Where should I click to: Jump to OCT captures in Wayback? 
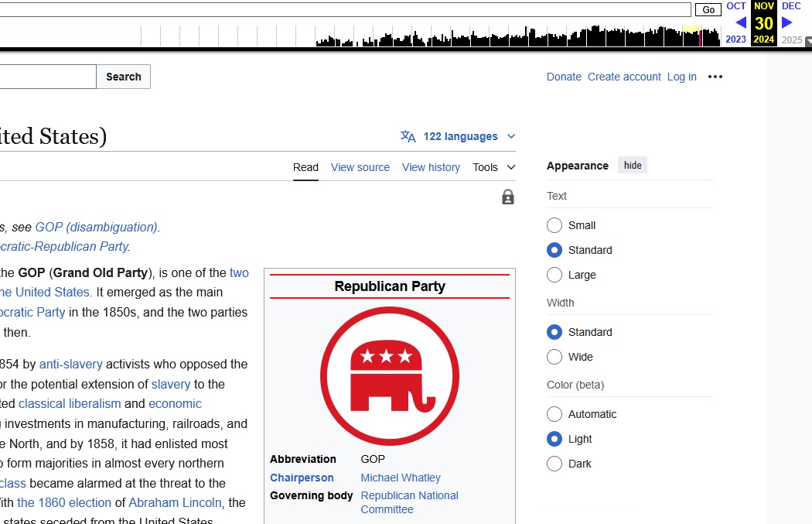pyautogui.click(x=736, y=6)
